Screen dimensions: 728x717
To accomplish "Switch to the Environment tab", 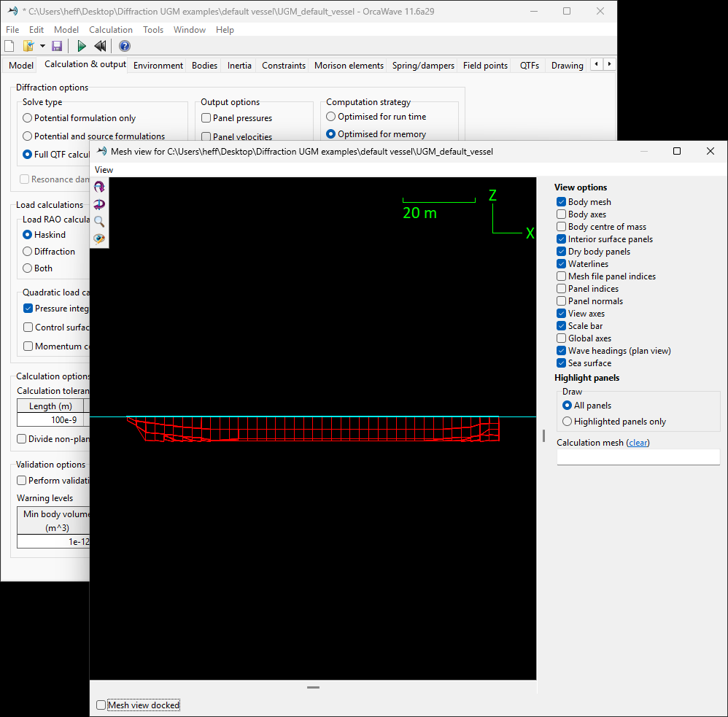I will click(158, 65).
